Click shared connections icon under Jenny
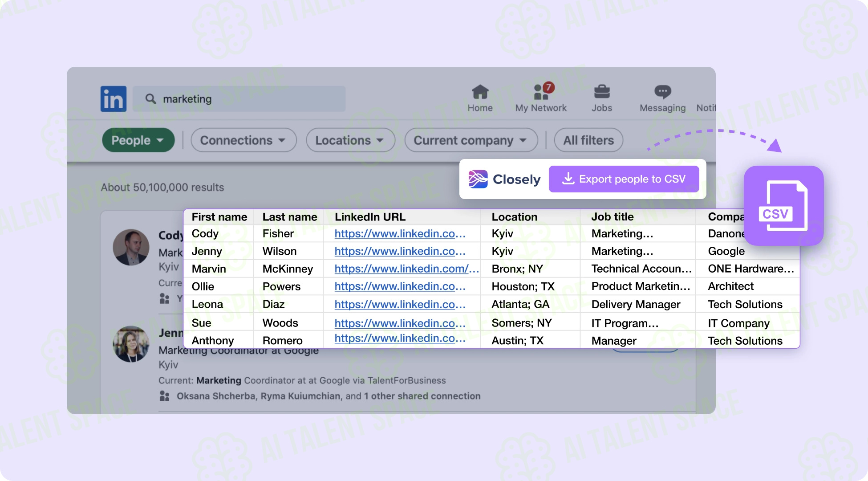The image size is (868, 481). pos(165,396)
